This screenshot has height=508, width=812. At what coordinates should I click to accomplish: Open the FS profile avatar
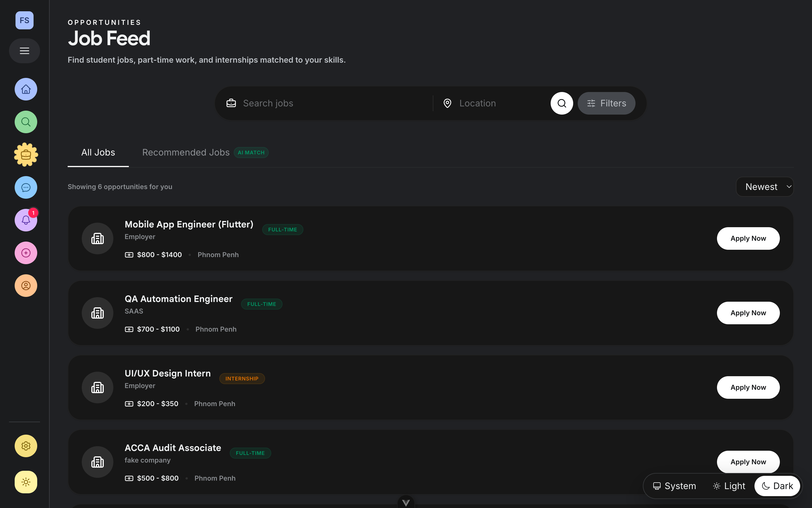(25, 20)
